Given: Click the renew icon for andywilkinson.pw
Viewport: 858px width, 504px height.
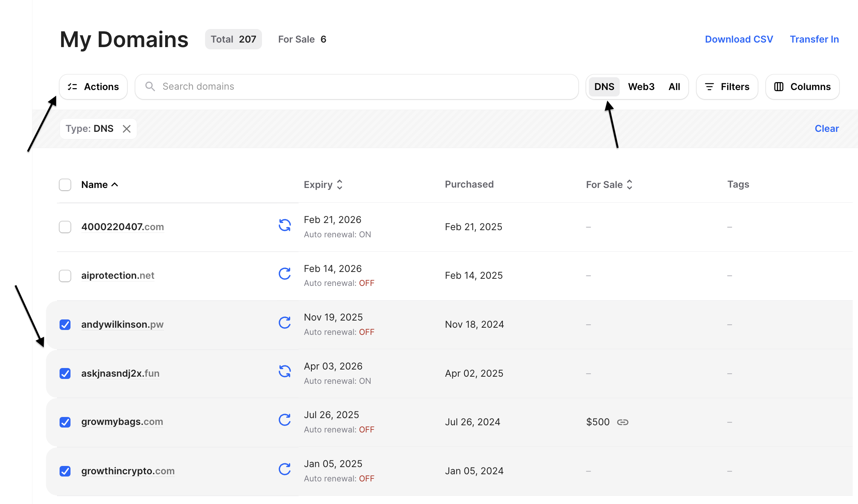Looking at the screenshot, I should 285,323.
